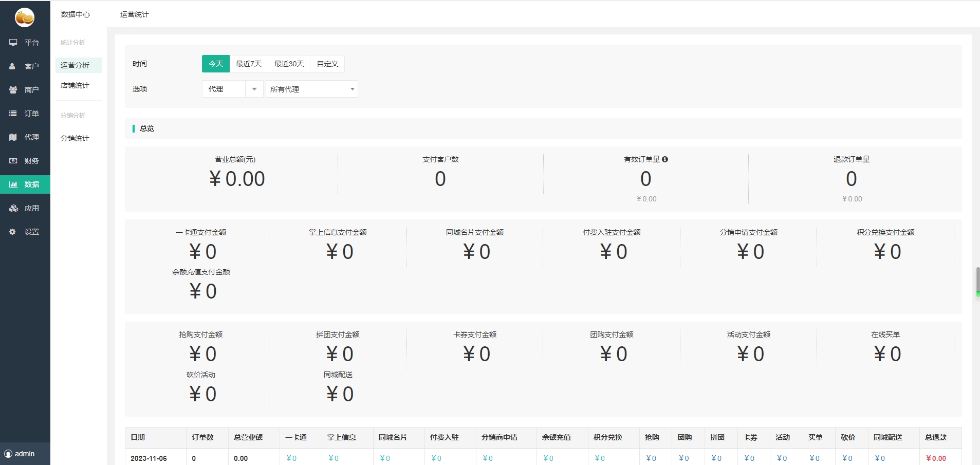This screenshot has height=465, width=980.
Task: Click 团购支付金额 label
Action: (612, 334)
